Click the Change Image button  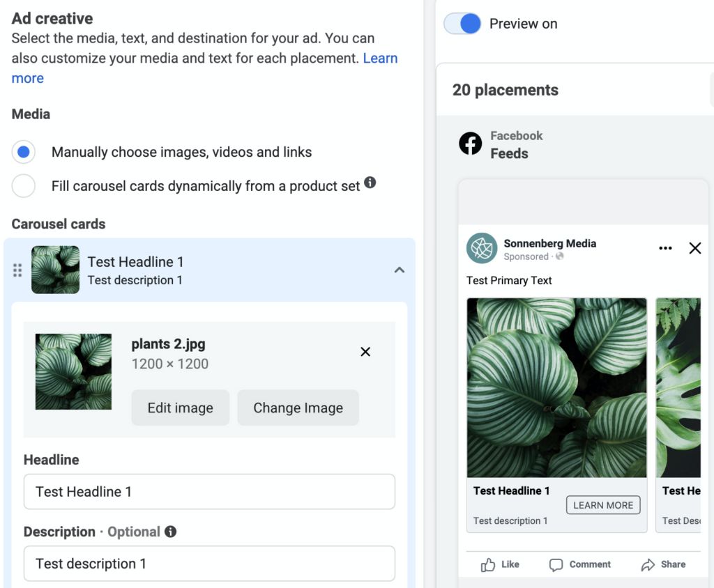coord(298,408)
